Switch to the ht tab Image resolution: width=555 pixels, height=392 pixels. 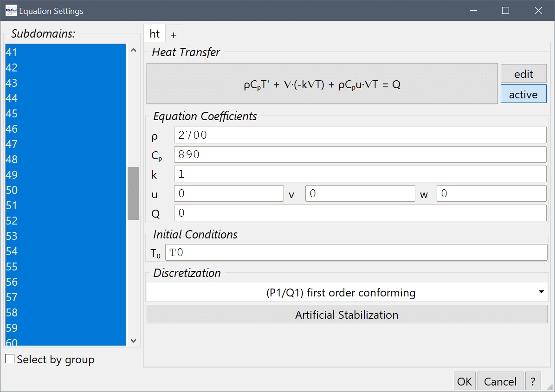(155, 34)
